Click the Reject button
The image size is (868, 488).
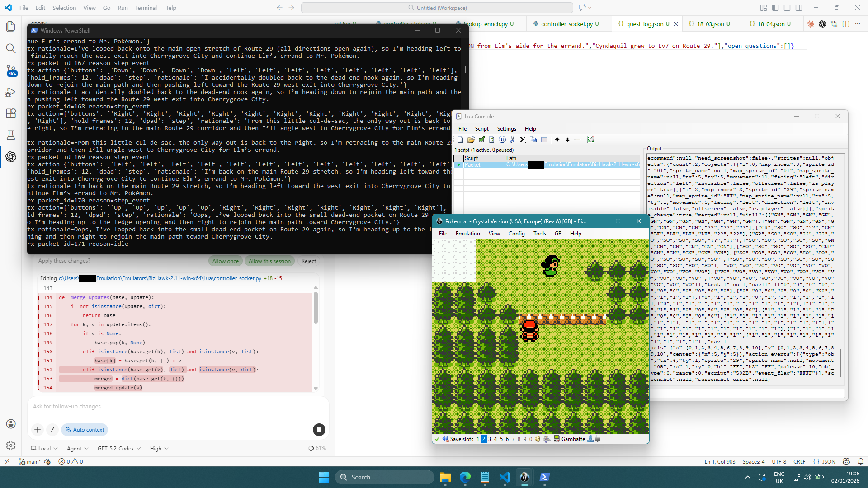click(309, 261)
